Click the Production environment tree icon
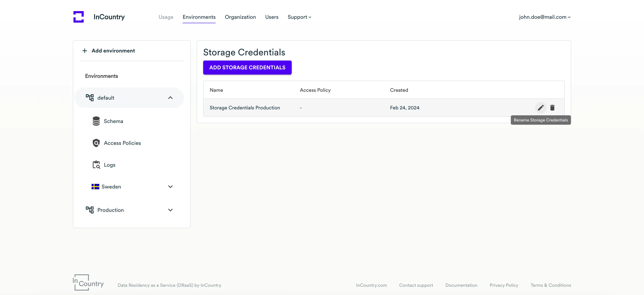The width and height of the screenshot is (644, 295). (90, 210)
